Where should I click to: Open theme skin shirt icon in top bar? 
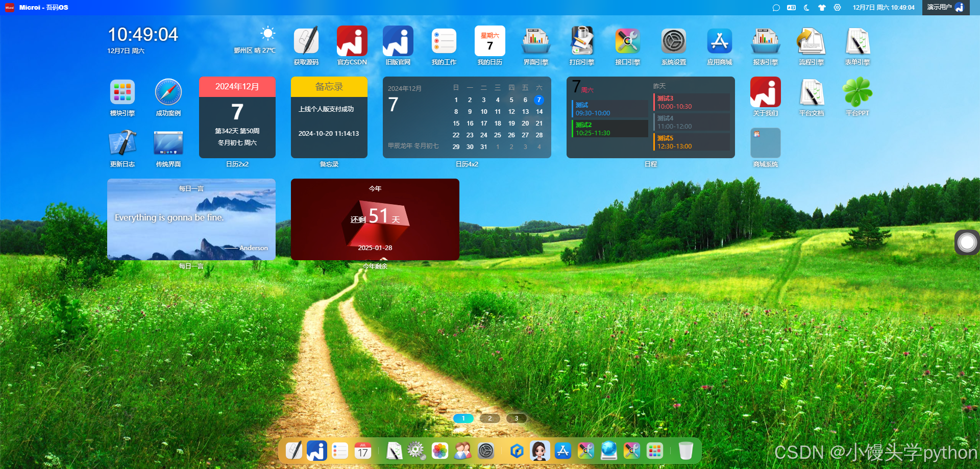pyautogui.click(x=822, y=8)
